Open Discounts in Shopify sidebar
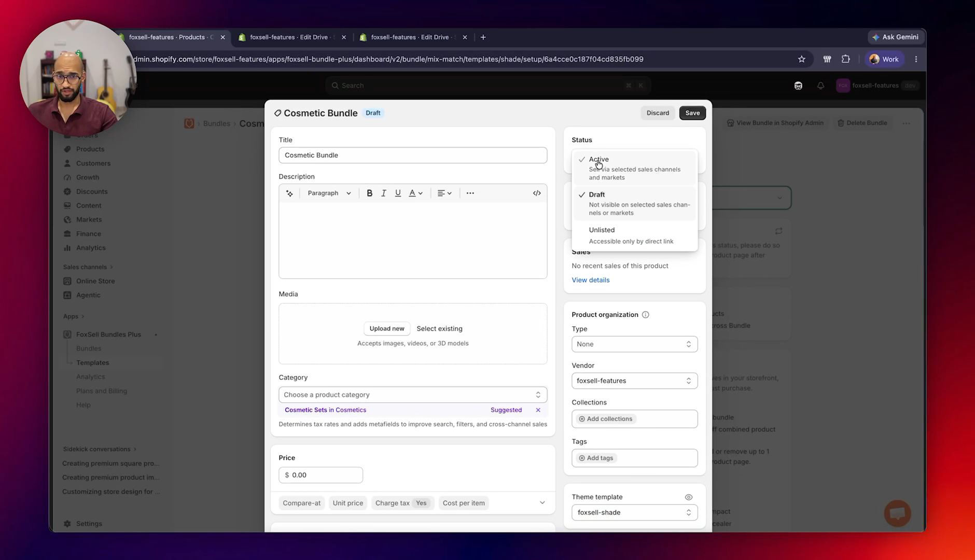The image size is (975, 560). pyautogui.click(x=92, y=191)
